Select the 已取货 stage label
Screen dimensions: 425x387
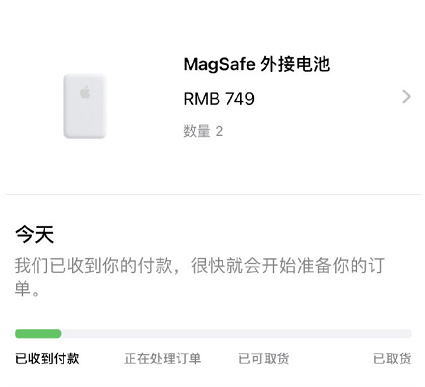392,359
